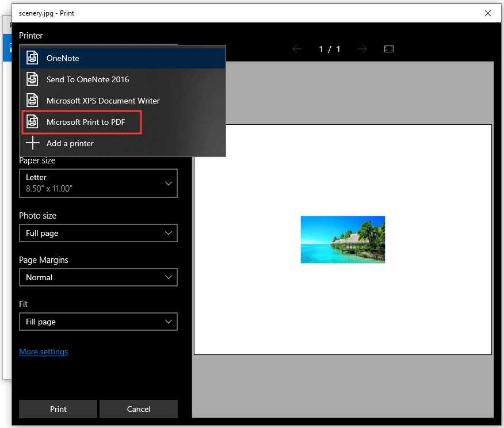
Task: Click the Cancel button
Action: [x=138, y=409]
